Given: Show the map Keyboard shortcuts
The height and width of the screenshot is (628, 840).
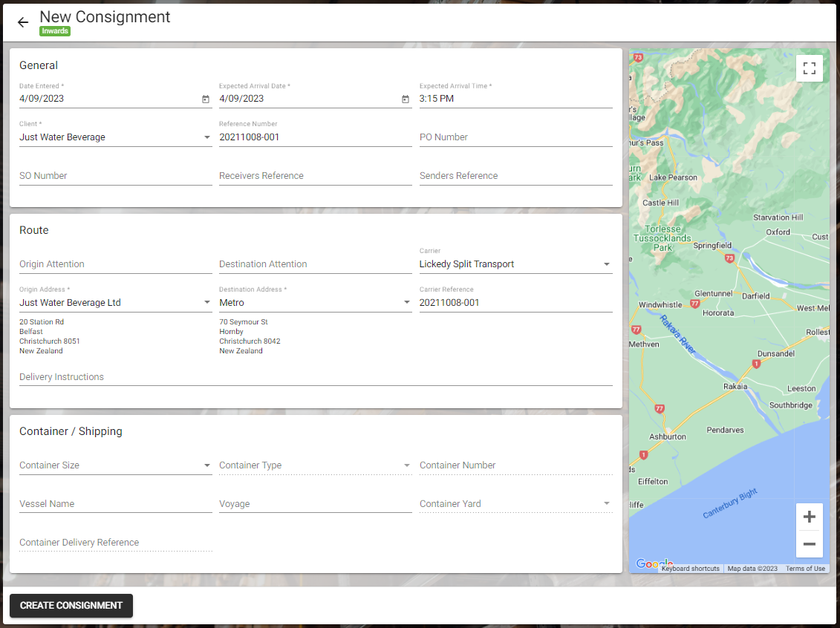Looking at the screenshot, I should pos(691,568).
